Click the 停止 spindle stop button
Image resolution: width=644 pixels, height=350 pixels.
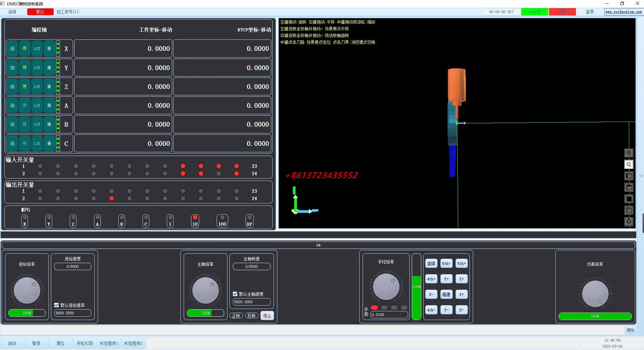pos(267,316)
